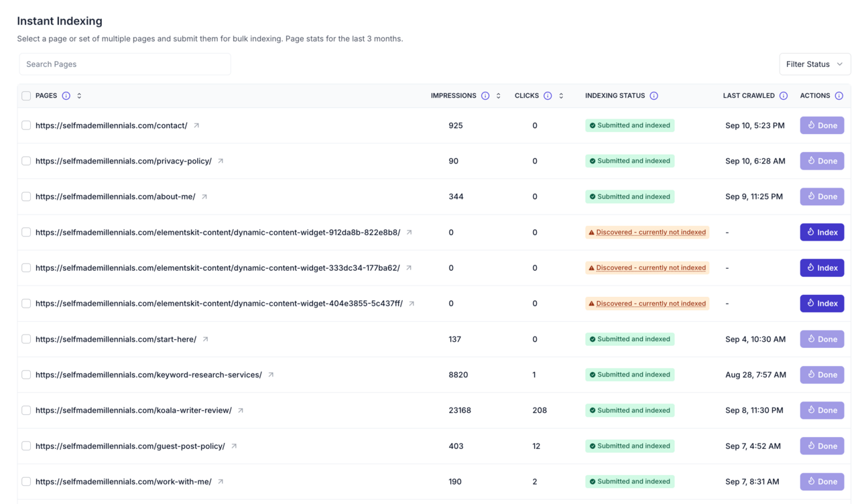This screenshot has width=866, height=504.
Task: Click the Clicks column info icon
Action: (x=548, y=96)
